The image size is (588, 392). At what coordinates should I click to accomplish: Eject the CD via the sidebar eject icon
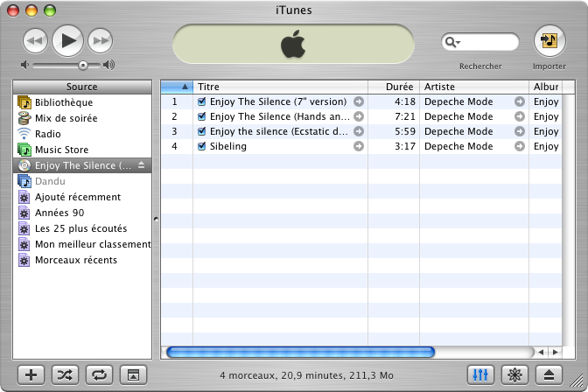click(x=141, y=165)
